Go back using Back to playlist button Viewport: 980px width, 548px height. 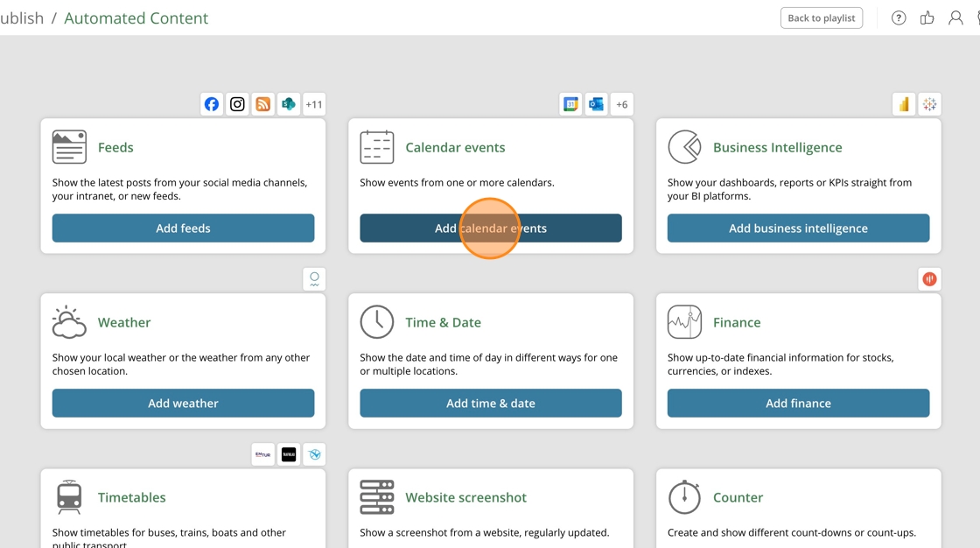(822, 18)
